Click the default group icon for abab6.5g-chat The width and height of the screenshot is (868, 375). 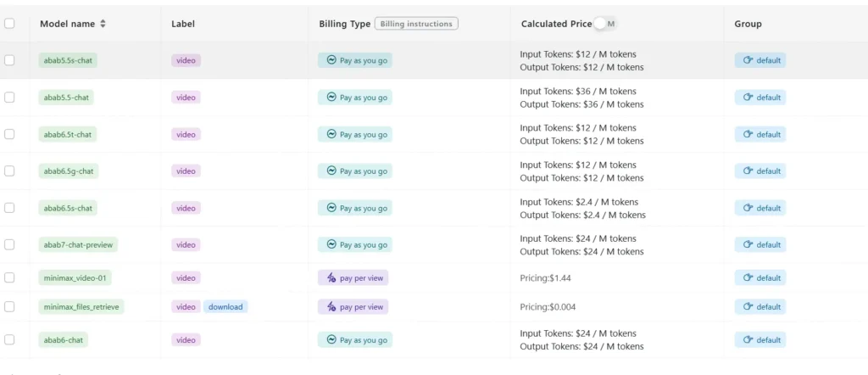click(x=748, y=171)
